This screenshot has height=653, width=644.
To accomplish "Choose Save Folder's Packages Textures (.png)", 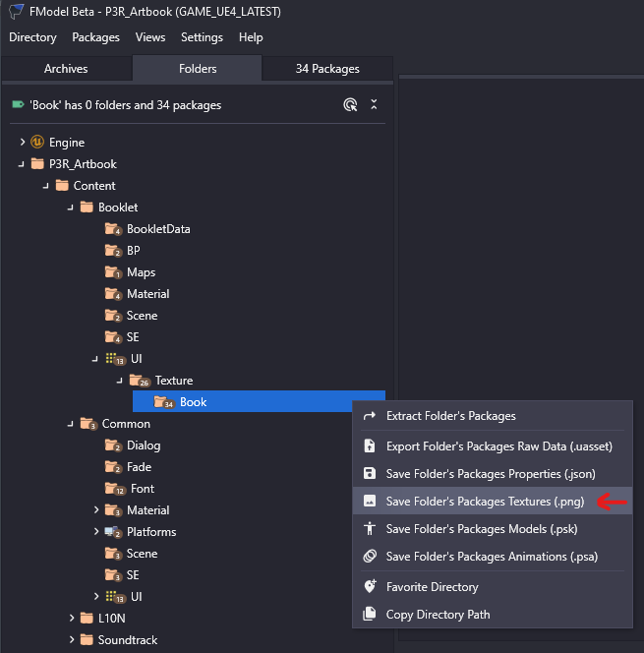I will (485, 501).
